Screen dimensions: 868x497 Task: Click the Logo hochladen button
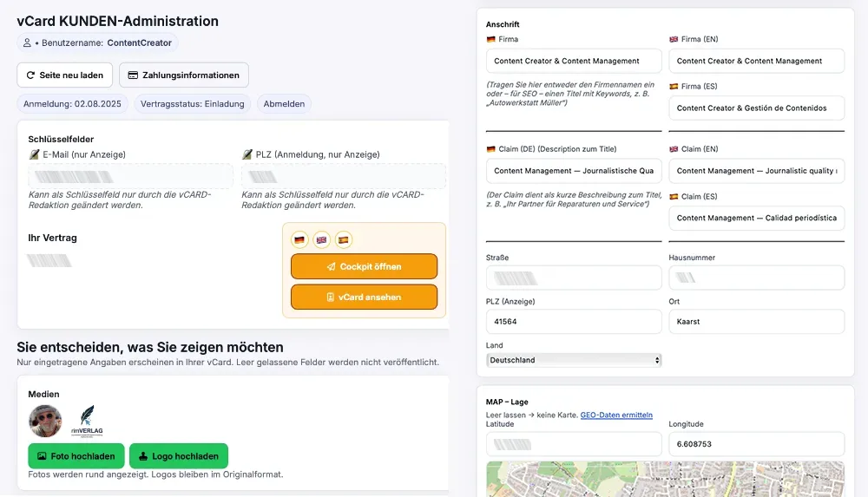coord(179,456)
